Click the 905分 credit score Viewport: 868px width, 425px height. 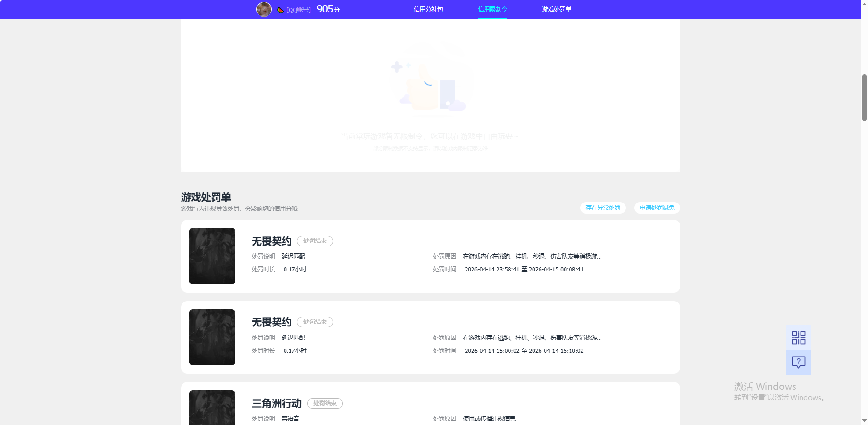(328, 9)
